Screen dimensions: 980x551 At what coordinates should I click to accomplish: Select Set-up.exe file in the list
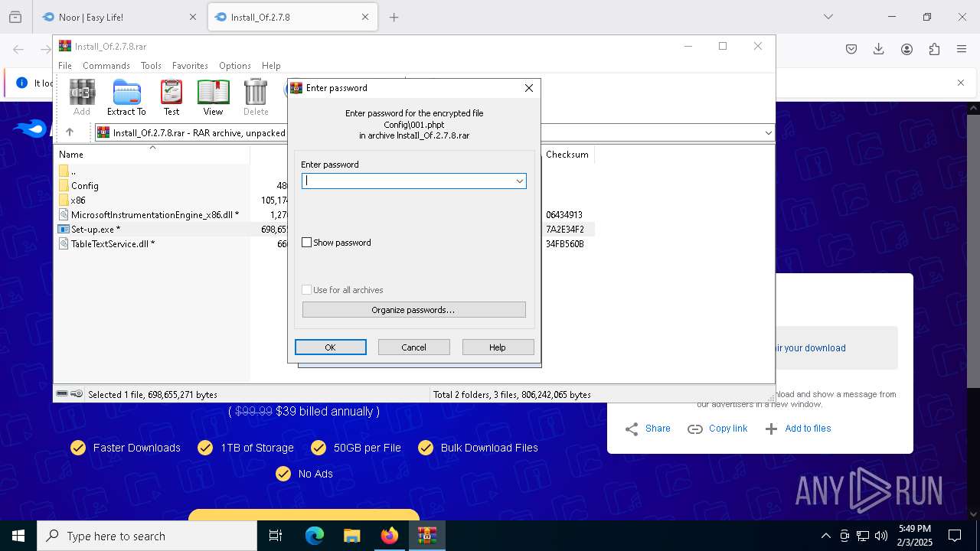tap(96, 229)
